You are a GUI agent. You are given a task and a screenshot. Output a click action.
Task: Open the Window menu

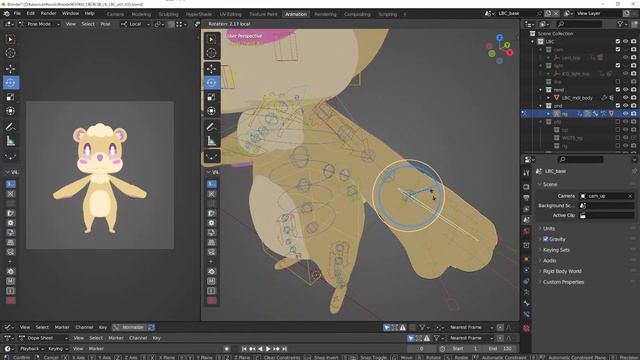coord(70,13)
